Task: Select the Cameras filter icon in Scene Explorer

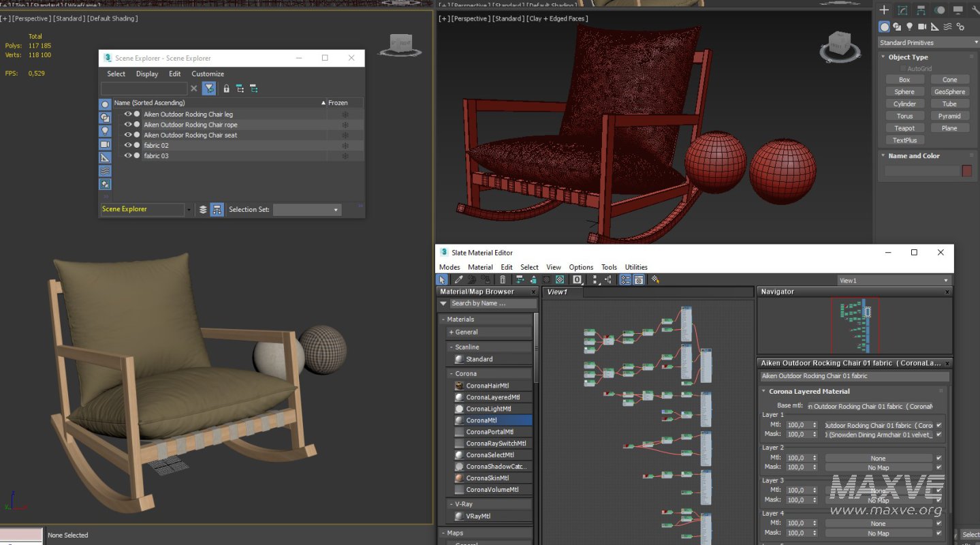Action: (105, 144)
